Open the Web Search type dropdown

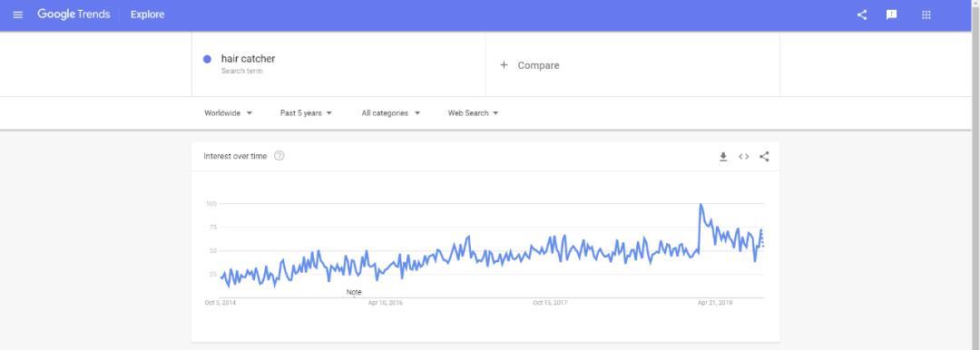[x=473, y=113]
